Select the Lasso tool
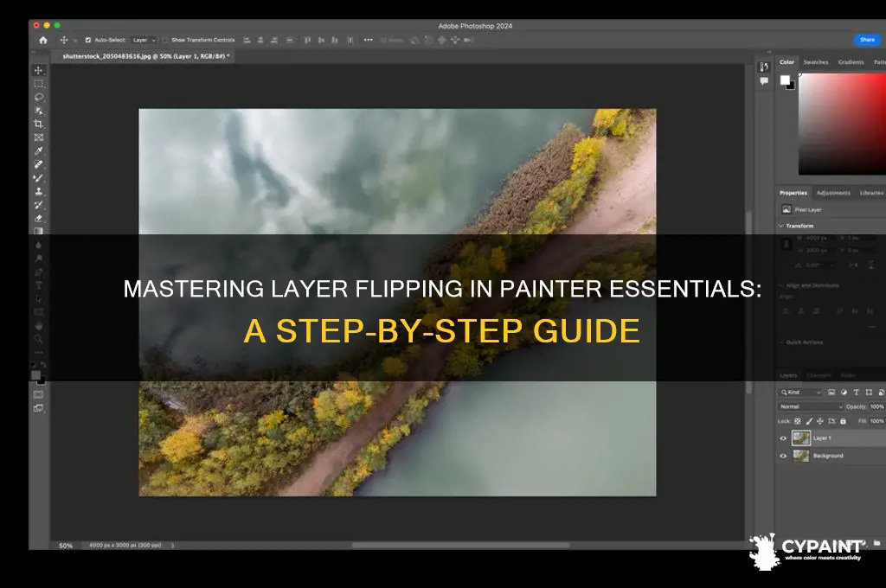The width and height of the screenshot is (886, 588). point(38,97)
